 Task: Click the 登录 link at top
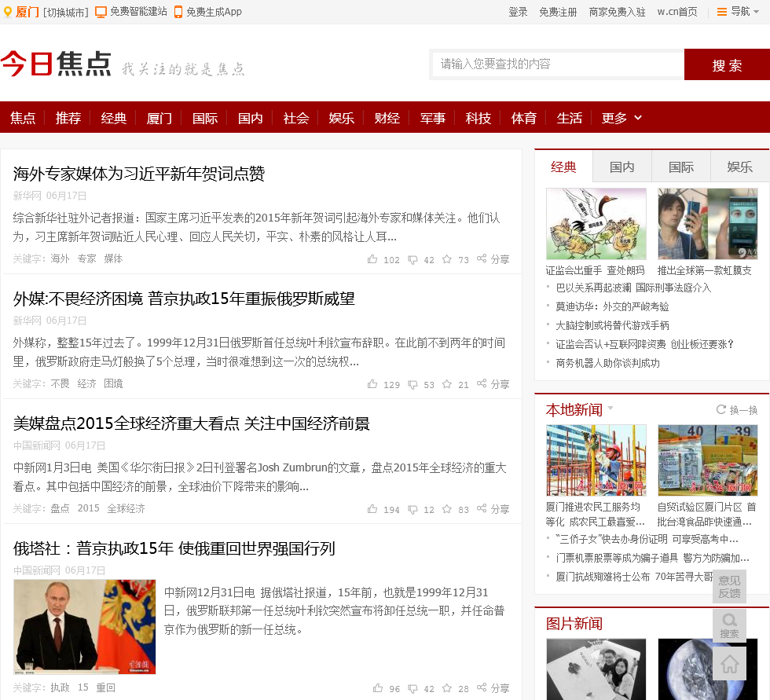(518, 12)
